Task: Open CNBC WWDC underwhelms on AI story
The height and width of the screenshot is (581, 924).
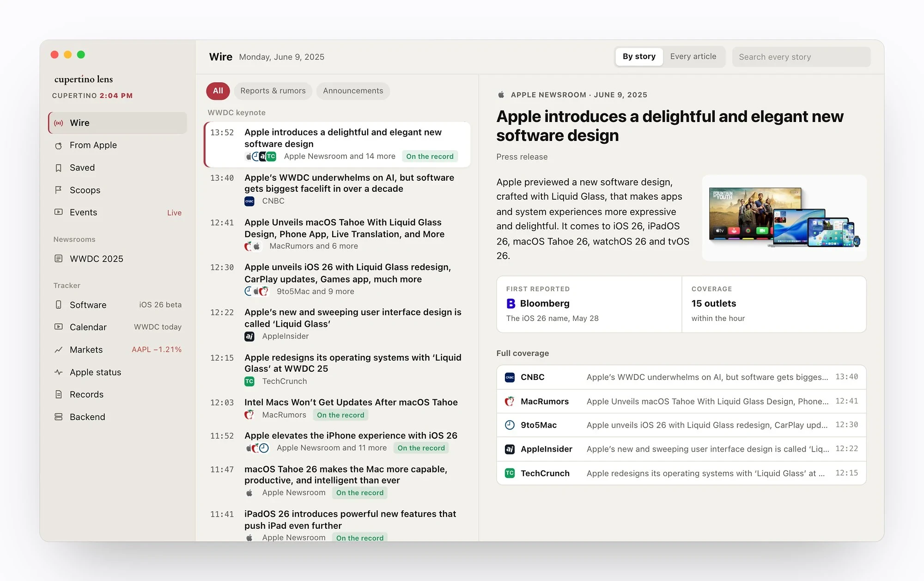Action: coord(337,189)
